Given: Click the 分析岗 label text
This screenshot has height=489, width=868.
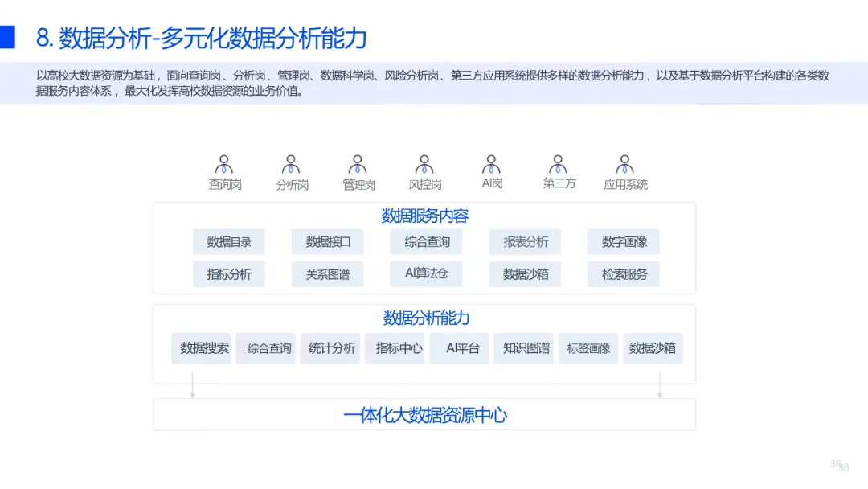Looking at the screenshot, I should coord(293,184).
